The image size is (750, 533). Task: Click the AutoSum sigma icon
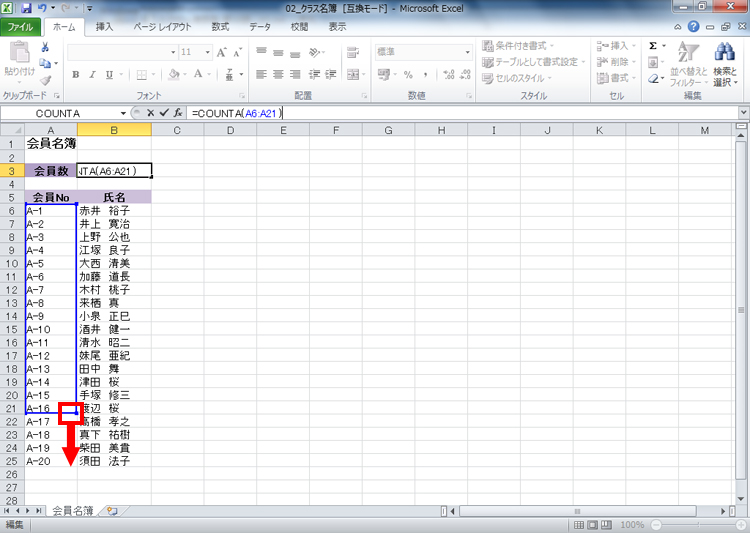[x=653, y=46]
